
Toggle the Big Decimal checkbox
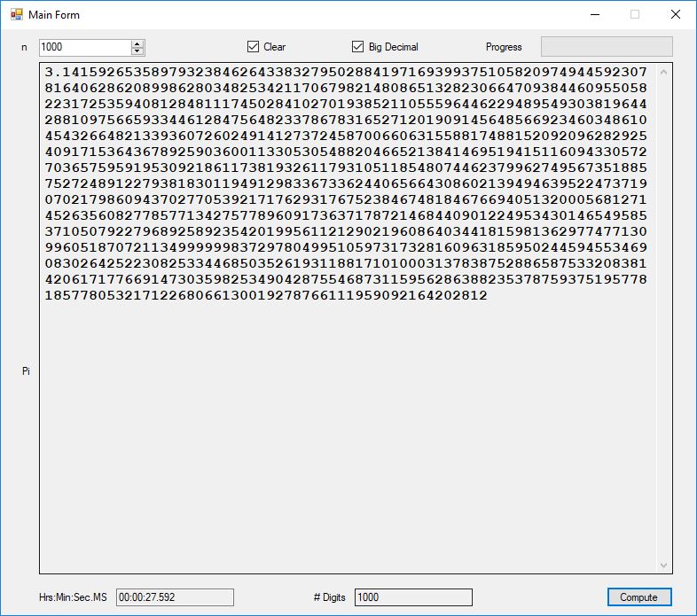(358, 47)
